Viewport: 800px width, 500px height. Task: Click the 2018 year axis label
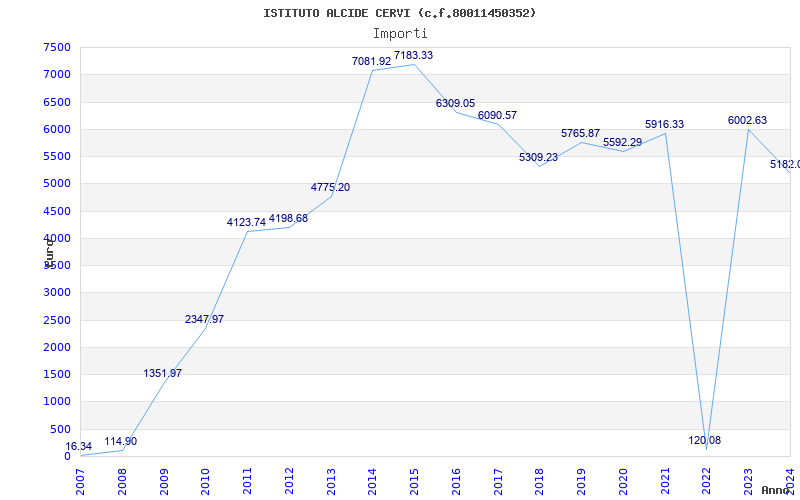(x=540, y=481)
